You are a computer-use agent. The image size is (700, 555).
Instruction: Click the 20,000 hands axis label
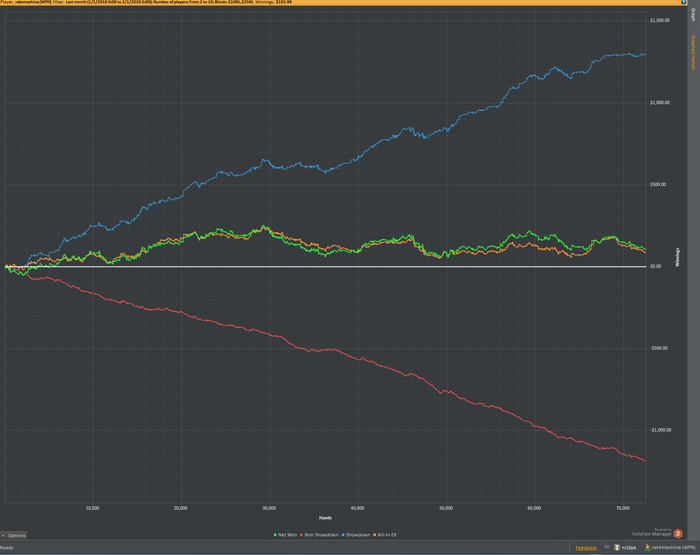pos(181,508)
